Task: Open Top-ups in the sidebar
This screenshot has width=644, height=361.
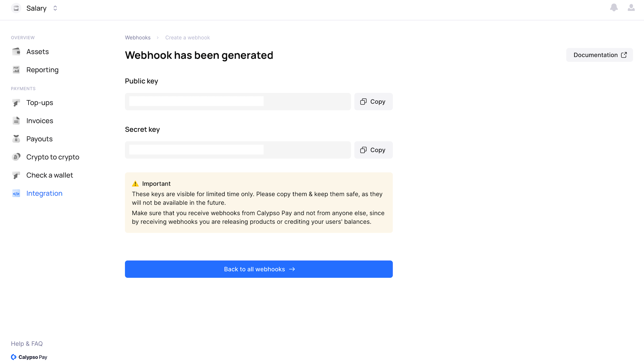Action: [39, 103]
